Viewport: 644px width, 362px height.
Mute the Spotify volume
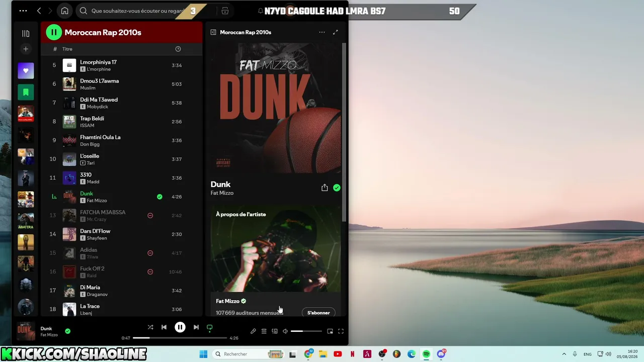pos(285,331)
